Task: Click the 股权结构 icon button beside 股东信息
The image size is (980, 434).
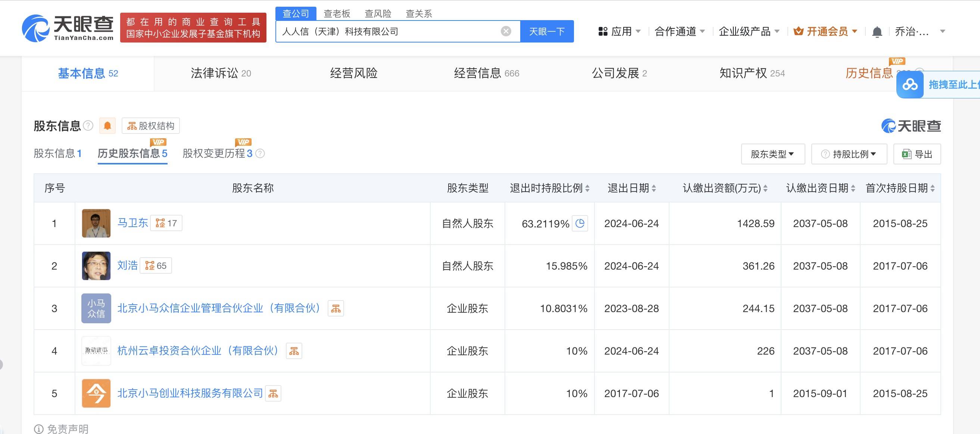Action: 132,125
